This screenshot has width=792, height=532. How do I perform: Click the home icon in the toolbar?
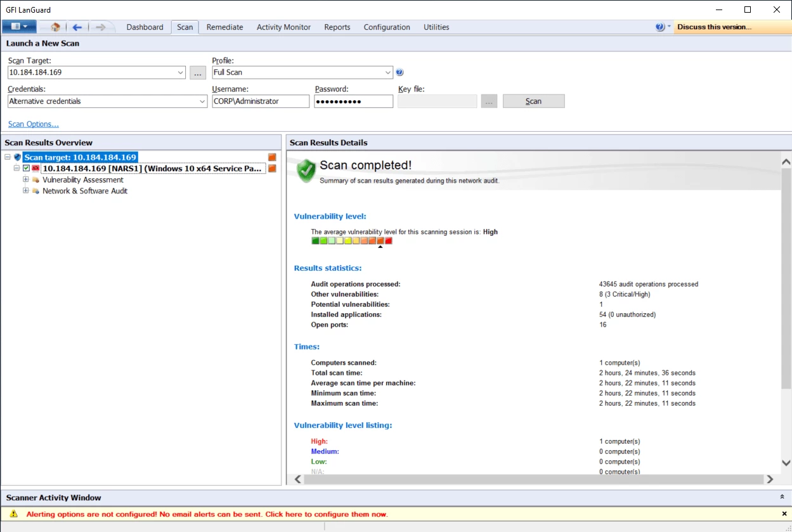(55, 27)
